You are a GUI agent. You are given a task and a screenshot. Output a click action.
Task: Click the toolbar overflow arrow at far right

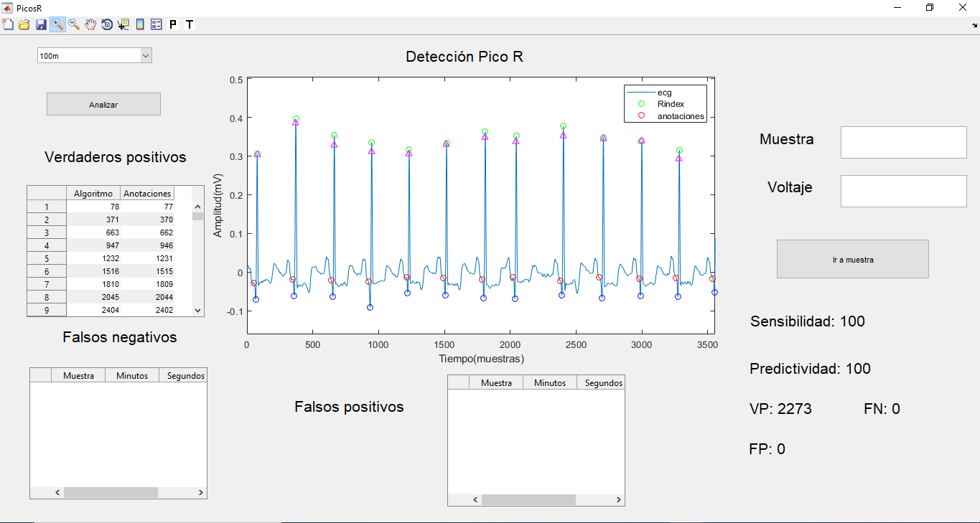pos(975,25)
